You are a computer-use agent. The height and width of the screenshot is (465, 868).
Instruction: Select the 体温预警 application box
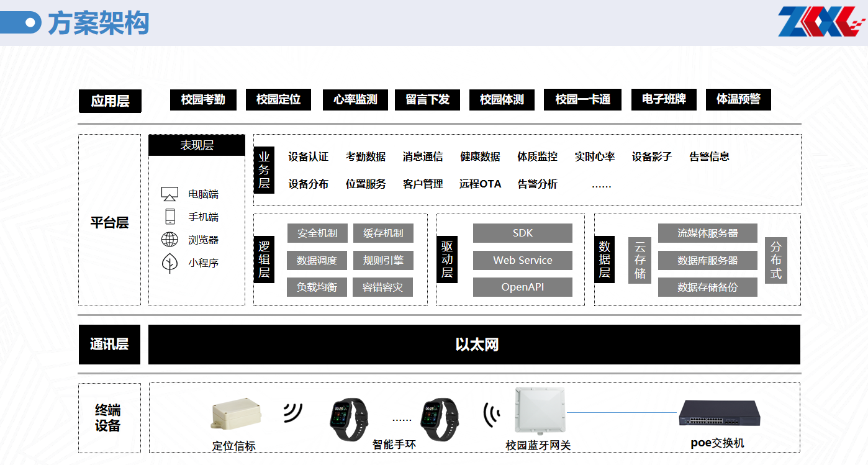[738, 99]
